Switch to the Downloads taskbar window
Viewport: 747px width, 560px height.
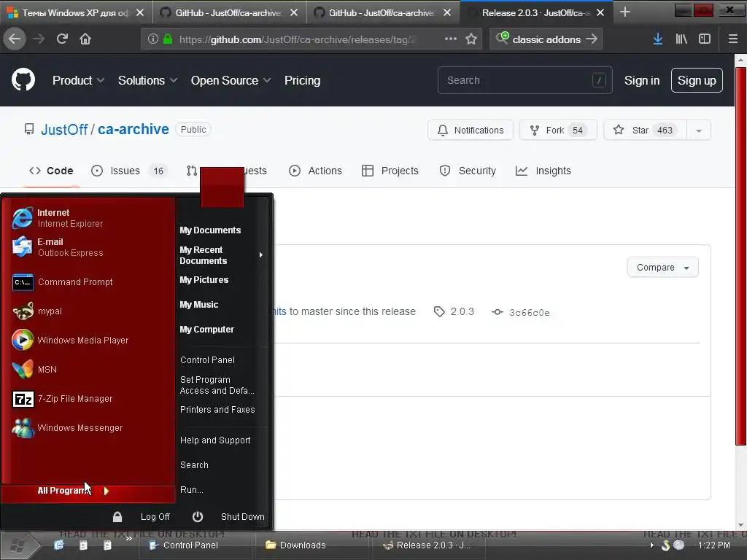(314, 545)
